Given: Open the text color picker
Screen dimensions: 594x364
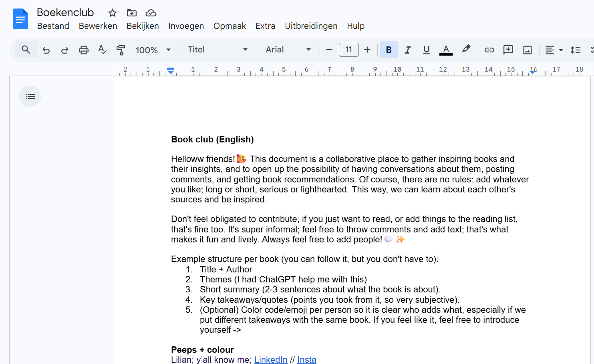Looking at the screenshot, I should [446, 50].
